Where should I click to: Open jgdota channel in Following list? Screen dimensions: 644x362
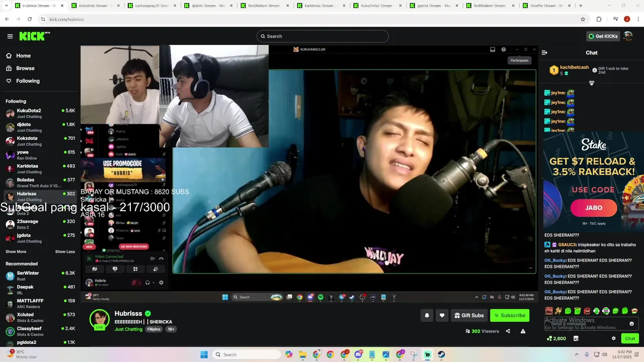point(40,238)
